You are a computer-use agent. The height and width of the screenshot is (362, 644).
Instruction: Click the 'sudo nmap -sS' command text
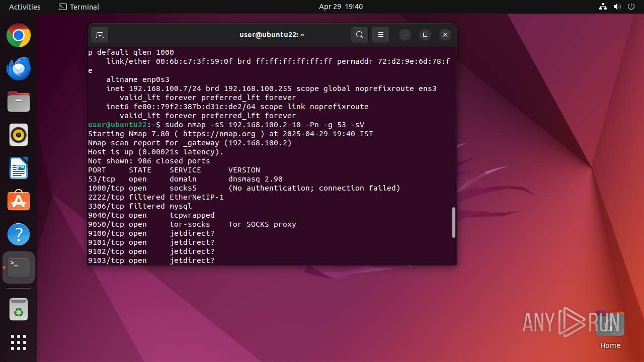(x=194, y=125)
